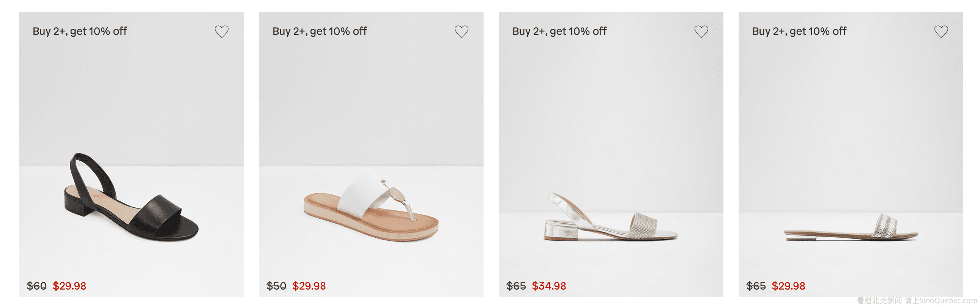Click crossed-out $65 price on silver slingback card
This screenshot has width=980, height=307.
516,286
